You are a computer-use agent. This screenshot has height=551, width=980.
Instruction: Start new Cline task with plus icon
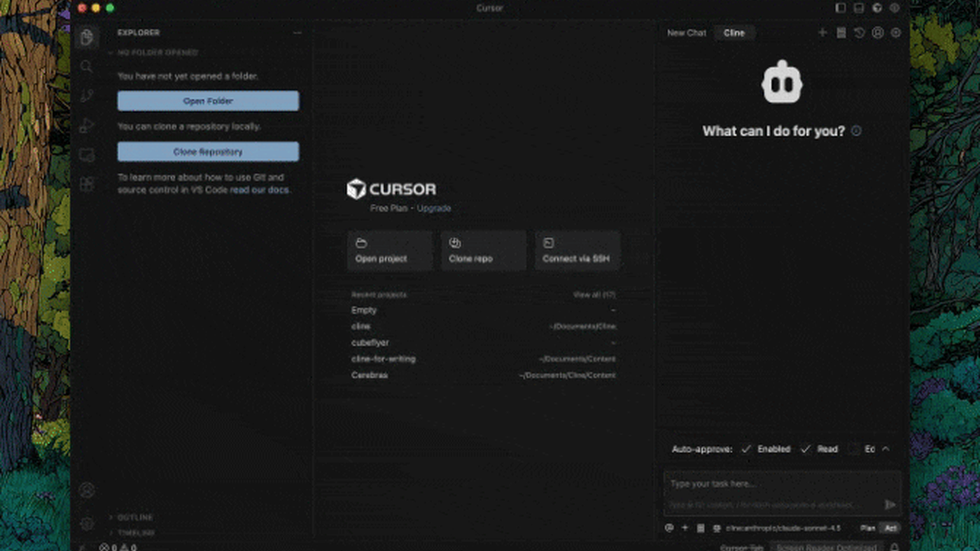click(822, 33)
